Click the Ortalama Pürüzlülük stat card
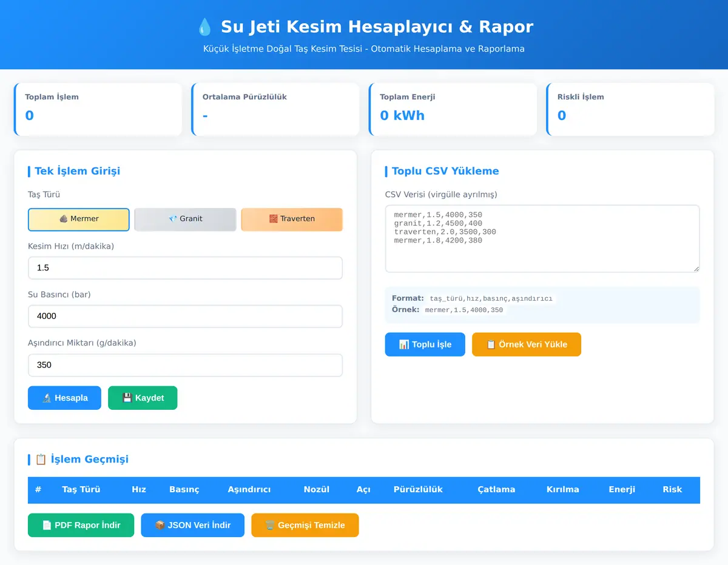 [276, 109]
